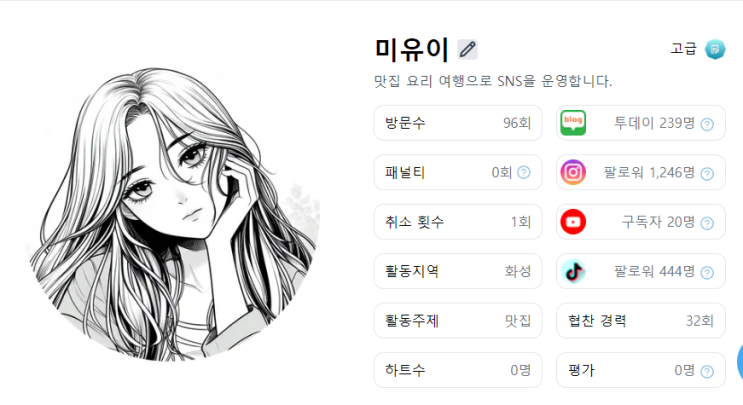The height and width of the screenshot is (405, 743).
Task: Click the 하트수 0명 box
Action: (x=458, y=370)
